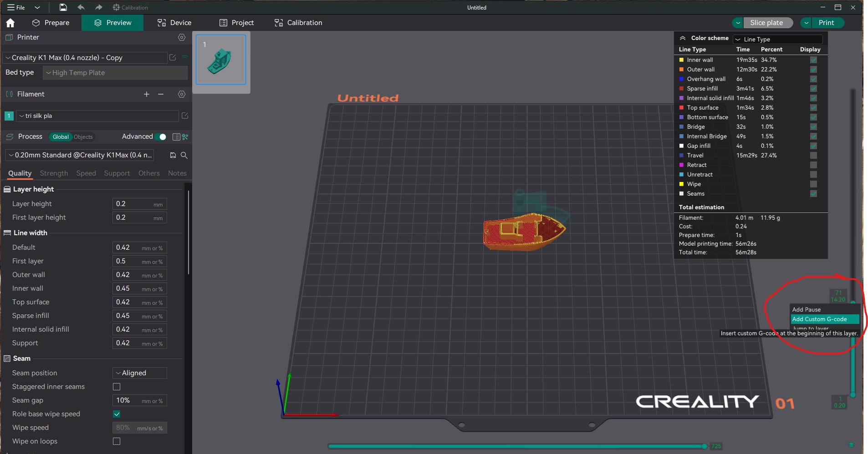Remove a filament with the minus icon
The width and height of the screenshot is (868, 454).
160,94
